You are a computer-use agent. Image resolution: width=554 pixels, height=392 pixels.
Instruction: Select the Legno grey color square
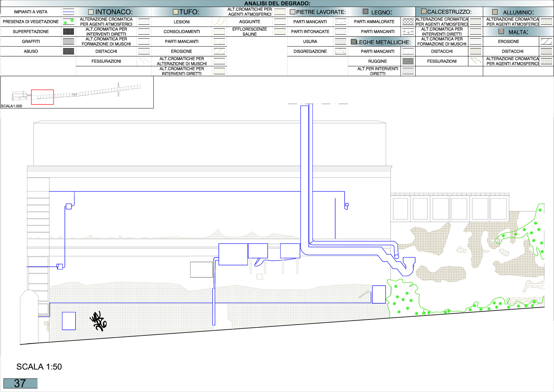coord(365,12)
